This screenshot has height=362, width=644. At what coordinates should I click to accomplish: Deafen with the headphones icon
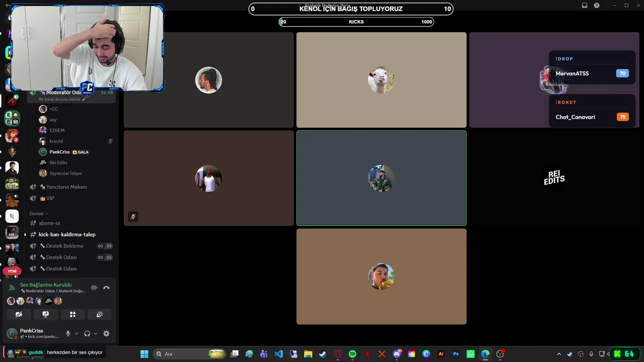pyautogui.click(x=87, y=333)
